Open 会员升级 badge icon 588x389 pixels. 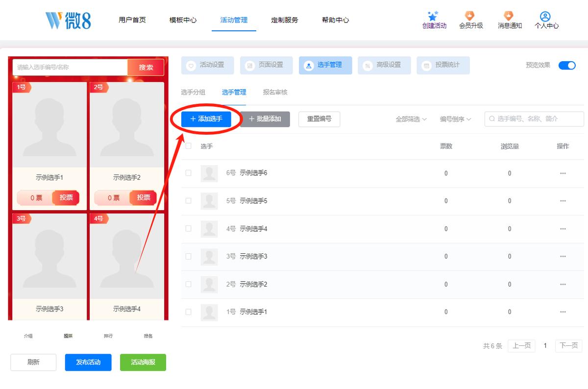tap(469, 16)
